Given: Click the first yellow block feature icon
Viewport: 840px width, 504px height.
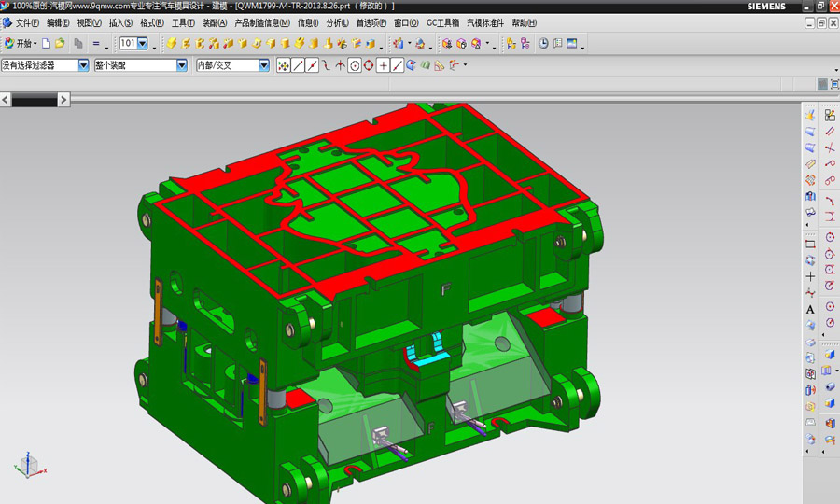Looking at the screenshot, I should pyautogui.click(x=172, y=43).
